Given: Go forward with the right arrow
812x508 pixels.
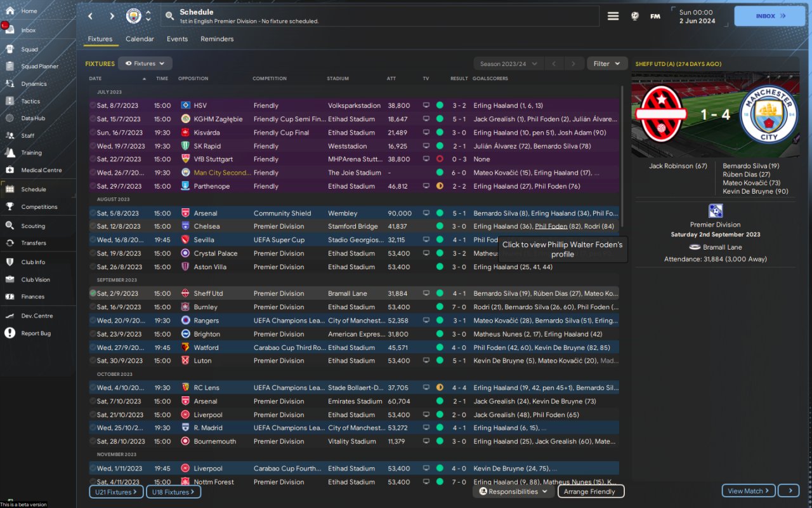Looking at the screenshot, I should click(x=112, y=16).
